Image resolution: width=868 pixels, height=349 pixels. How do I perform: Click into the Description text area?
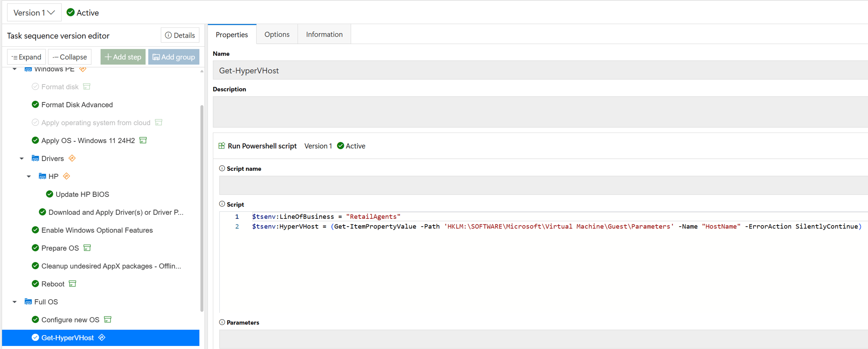[x=540, y=112]
